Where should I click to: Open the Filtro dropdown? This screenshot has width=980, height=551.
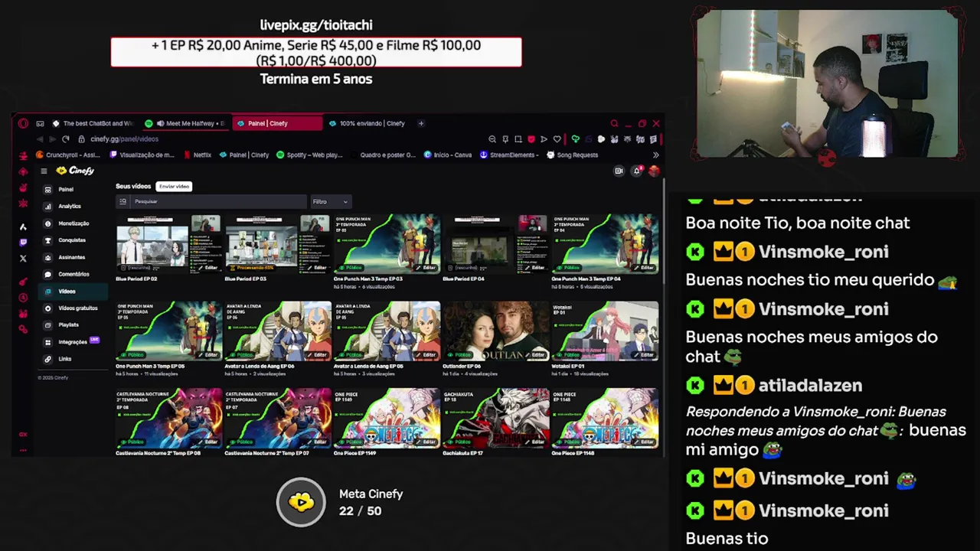click(x=330, y=201)
